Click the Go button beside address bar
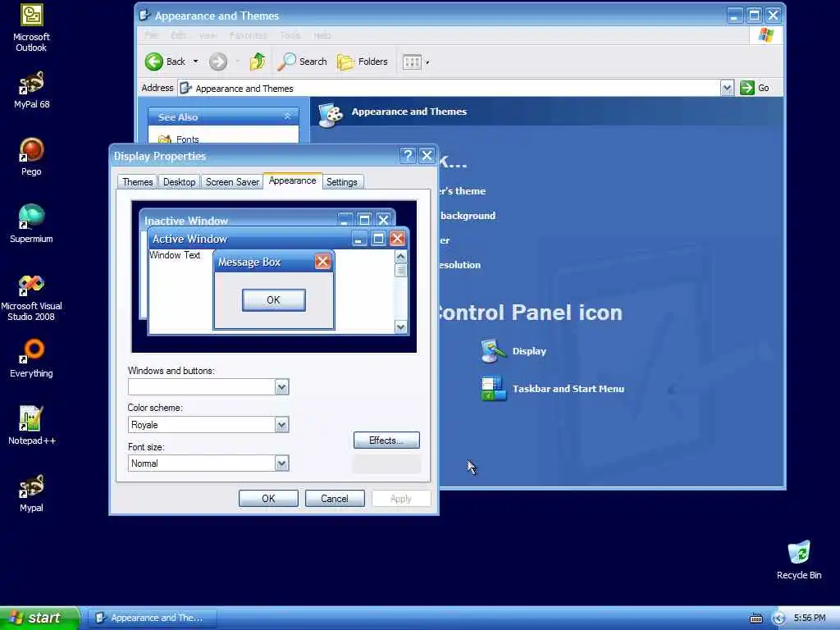Viewport: 840px width, 630px height. coord(755,88)
